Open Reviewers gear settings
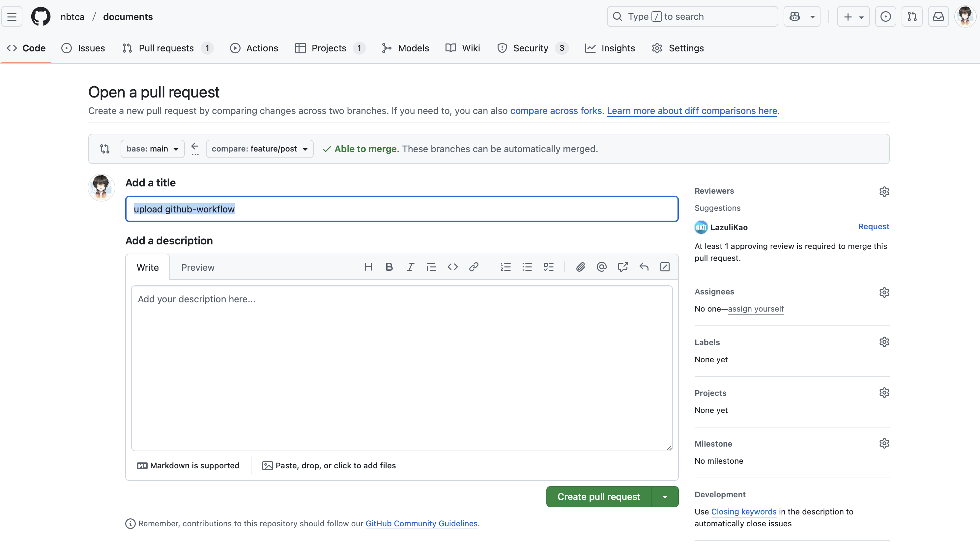 click(x=884, y=192)
